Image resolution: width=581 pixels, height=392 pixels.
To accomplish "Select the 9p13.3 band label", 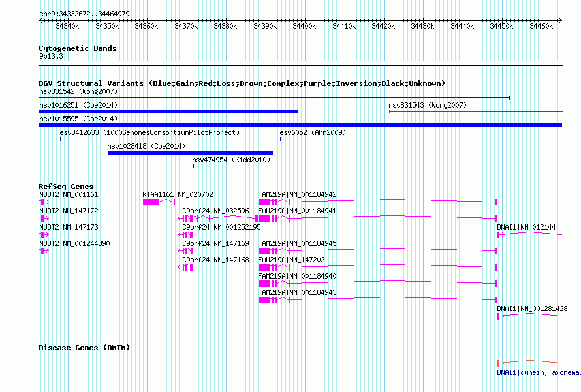I will pyautogui.click(x=51, y=56).
